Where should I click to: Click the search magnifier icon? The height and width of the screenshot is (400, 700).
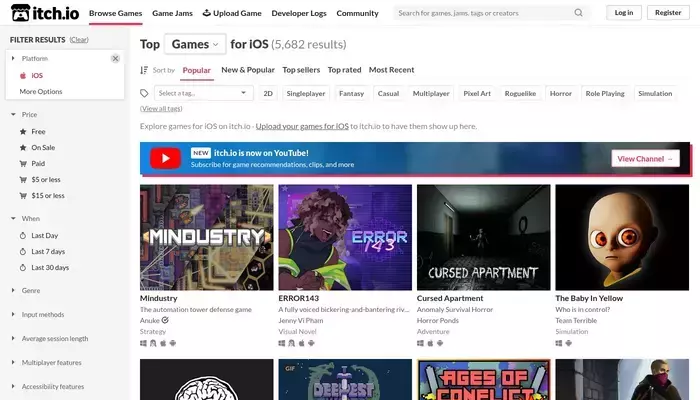[x=578, y=12]
